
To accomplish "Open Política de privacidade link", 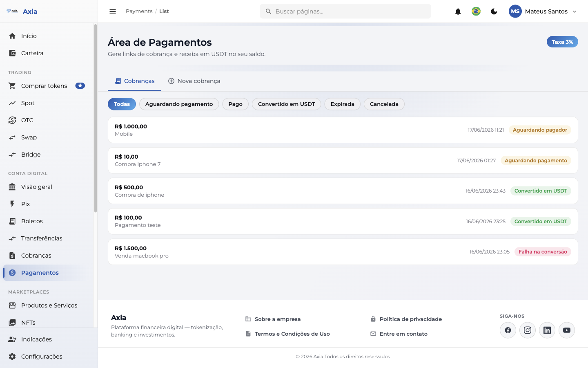I will [406, 319].
